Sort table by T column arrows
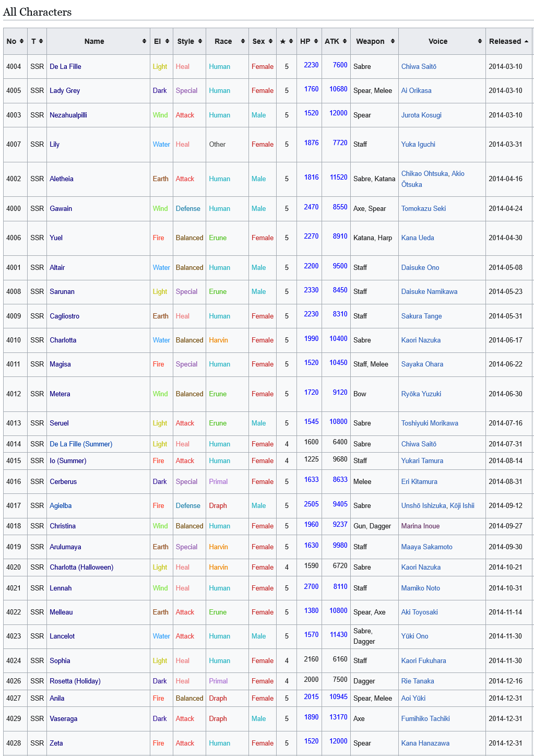534x756 pixels. (x=41, y=41)
